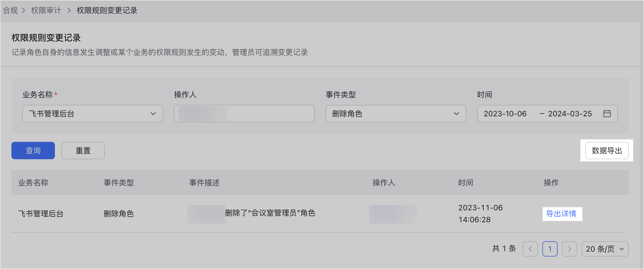Click the blue 查询 button
The width and height of the screenshot is (644, 269).
click(x=33, y=151)
